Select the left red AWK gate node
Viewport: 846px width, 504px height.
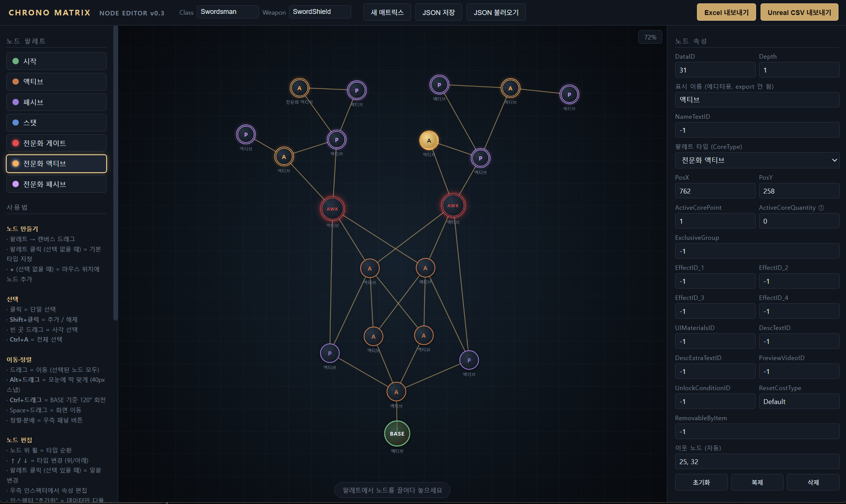click(332, 209)
